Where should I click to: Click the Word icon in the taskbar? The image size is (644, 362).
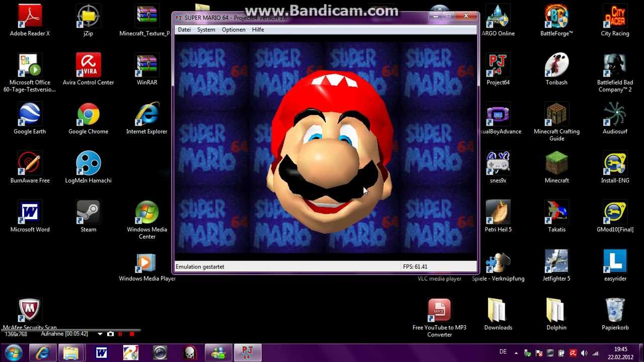pos(101,353)
